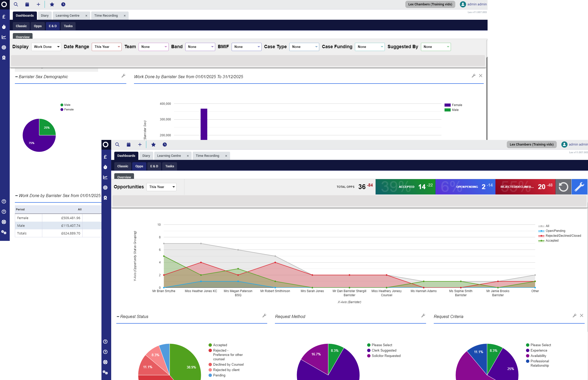Click the blue wrench settings button

click(579, 187)
